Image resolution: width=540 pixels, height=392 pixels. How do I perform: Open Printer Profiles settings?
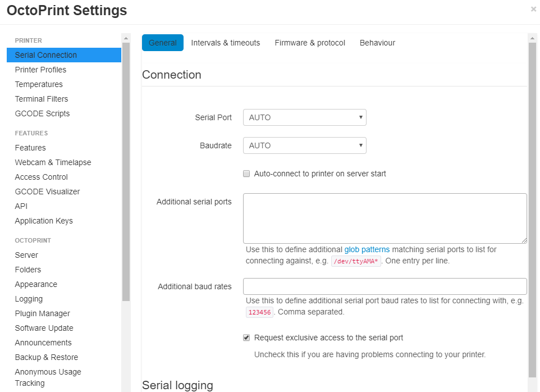(40, 70)
